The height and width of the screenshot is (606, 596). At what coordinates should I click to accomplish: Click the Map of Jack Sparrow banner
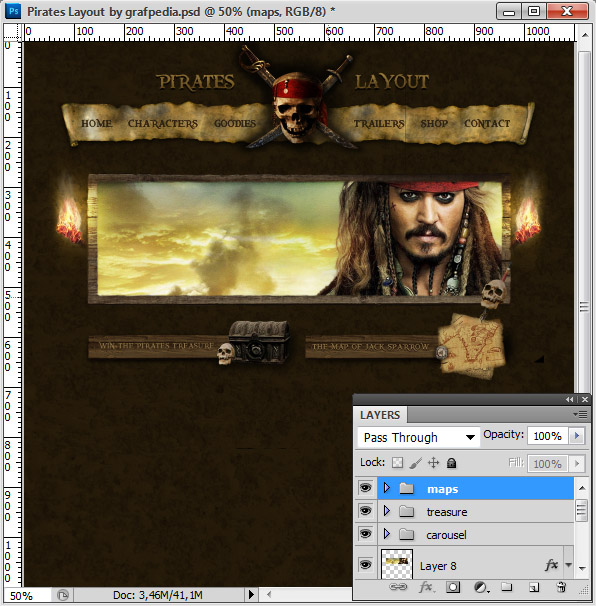371,347
